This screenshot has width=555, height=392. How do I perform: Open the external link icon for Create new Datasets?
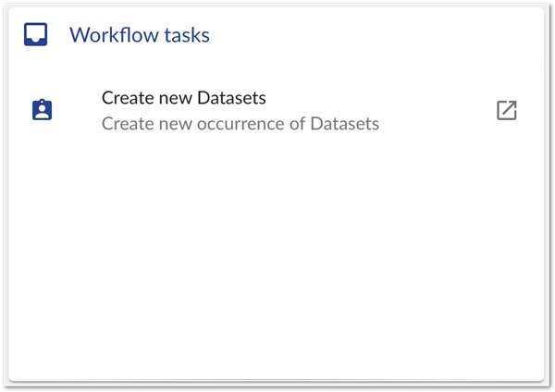[506, 110]
